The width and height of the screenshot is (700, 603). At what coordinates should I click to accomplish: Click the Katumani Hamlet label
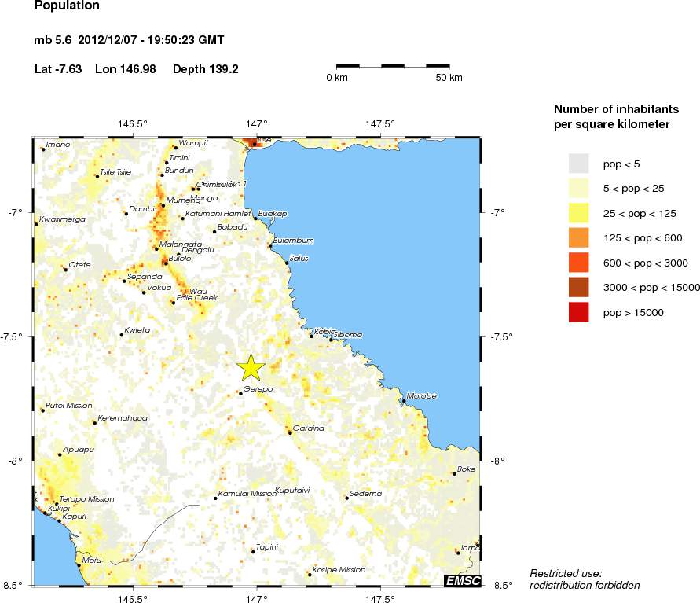[x=218, y=214]
